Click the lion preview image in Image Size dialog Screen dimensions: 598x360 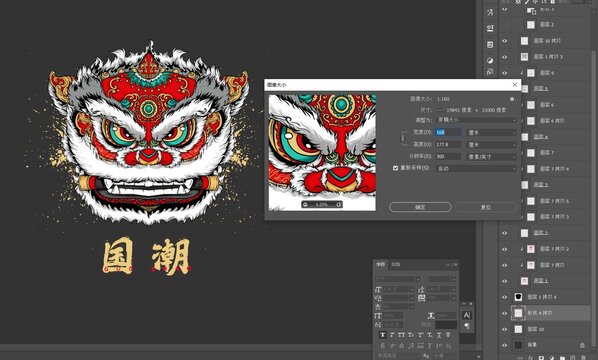tap(322, 153)
